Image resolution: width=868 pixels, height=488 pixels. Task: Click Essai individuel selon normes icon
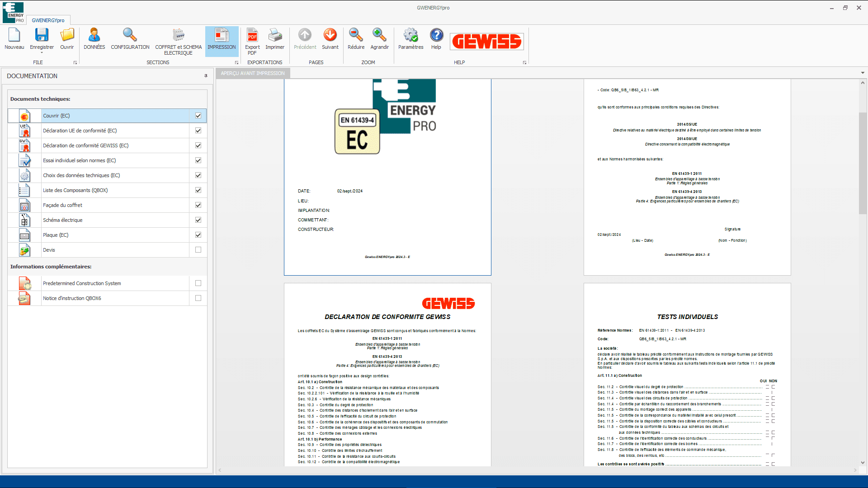(x=24, y=160)
